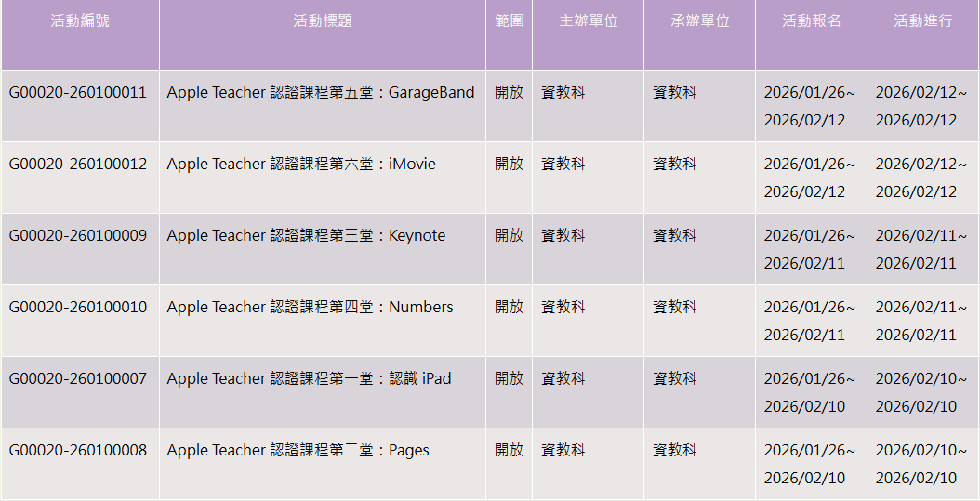Select activity number G00020-260100012
Screen dimensions: 980x501
pos(78,164)
